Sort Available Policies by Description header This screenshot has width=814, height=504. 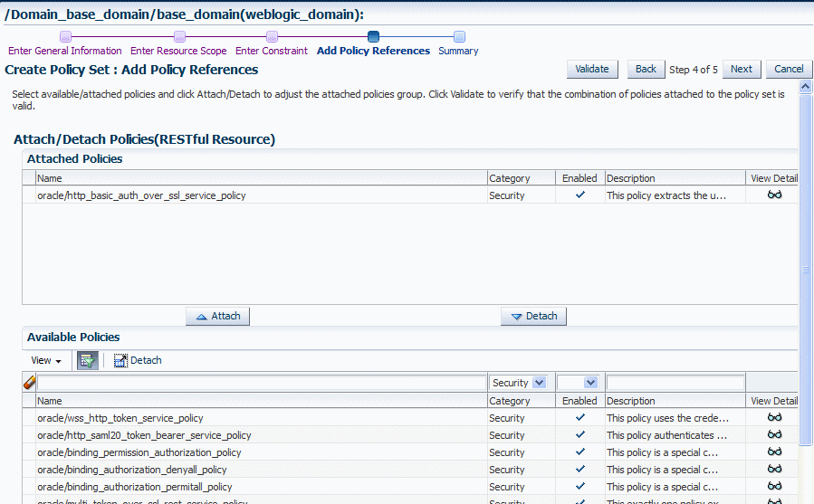tap(675, 401)
